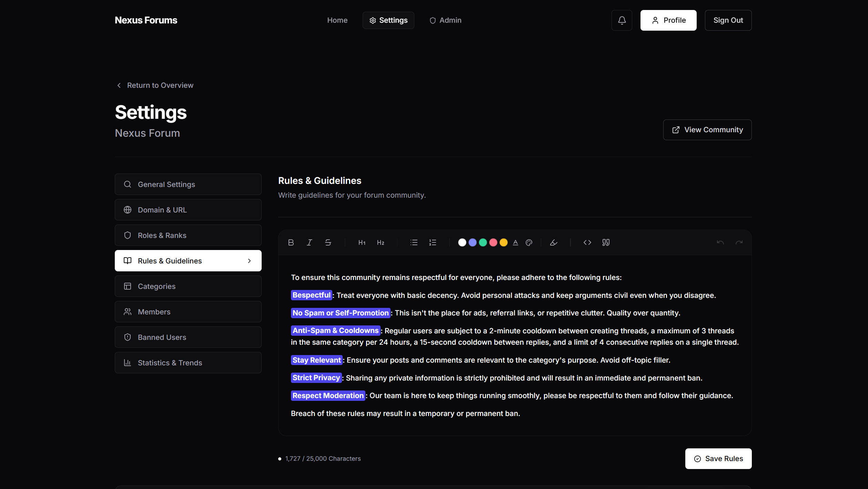Pick the red text color swatch
Viewport: 868px width, 489px height.
[x=493, y=243]
